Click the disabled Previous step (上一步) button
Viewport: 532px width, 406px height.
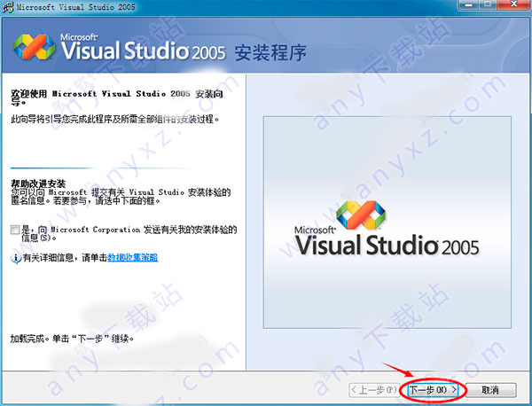pyautogui.click(x=374, y=390)
